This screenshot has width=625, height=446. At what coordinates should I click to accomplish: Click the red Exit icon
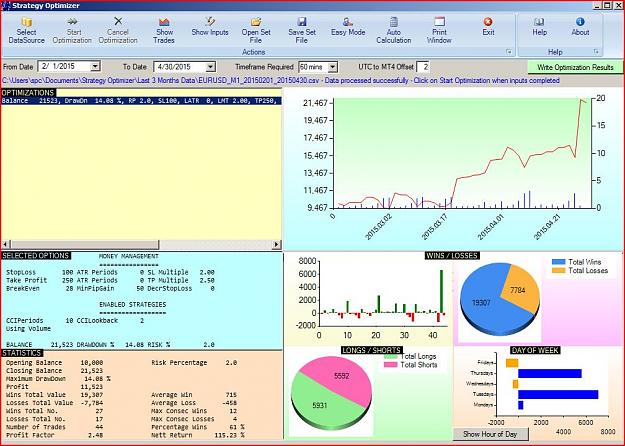pyautogui.click(x=488, y=22)
